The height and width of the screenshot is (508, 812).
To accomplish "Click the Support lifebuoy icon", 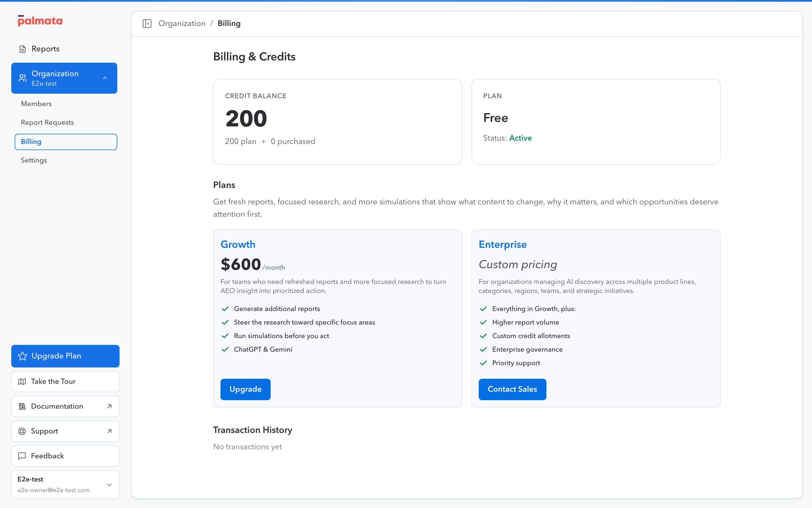I will (22, 431).
